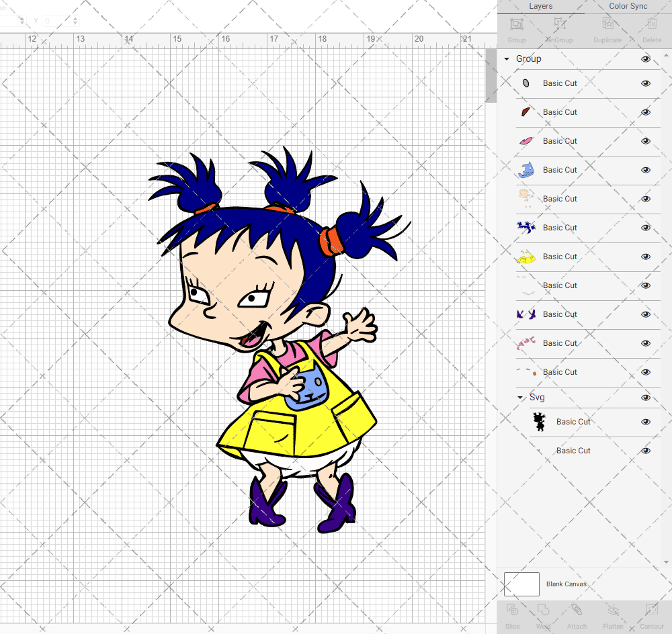Hide the pink lips layer
This screenshot has height=634, width=672.
[646, 141]
